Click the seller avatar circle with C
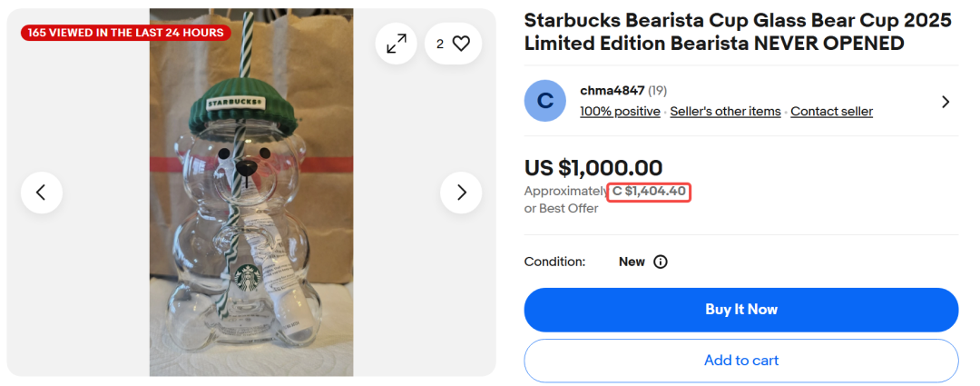 (545, 101)
